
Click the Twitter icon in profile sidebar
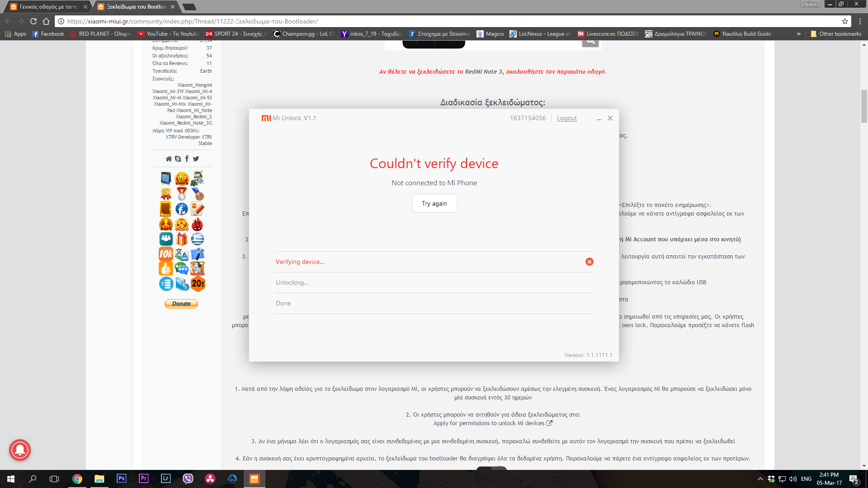[196, 159]
